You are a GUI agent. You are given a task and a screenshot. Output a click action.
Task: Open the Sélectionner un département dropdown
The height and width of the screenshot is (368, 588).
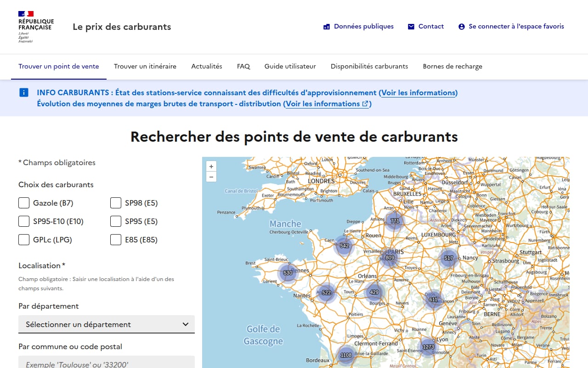point(107,324)
